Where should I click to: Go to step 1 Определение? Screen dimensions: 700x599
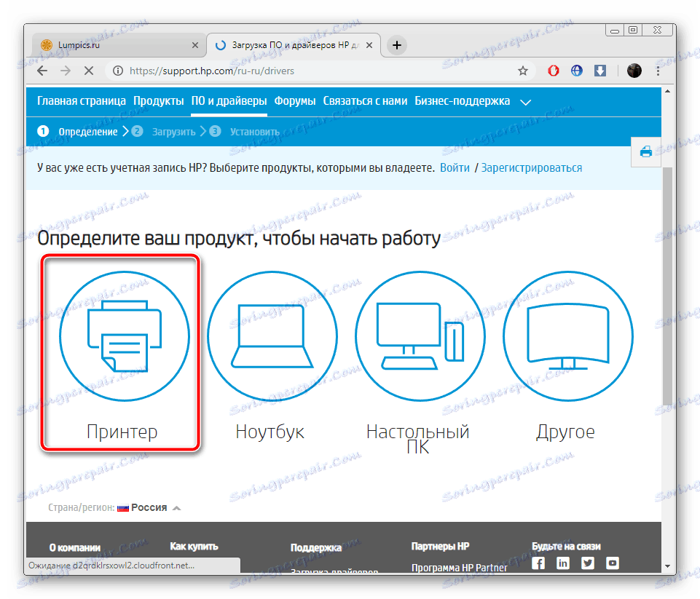(78, 132)
